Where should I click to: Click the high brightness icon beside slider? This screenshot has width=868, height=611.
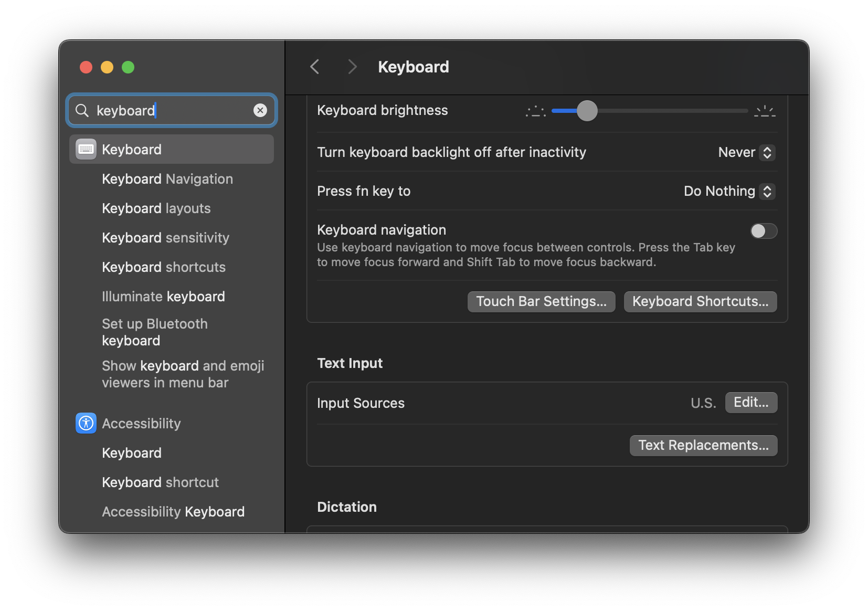(x=765, y=111)
